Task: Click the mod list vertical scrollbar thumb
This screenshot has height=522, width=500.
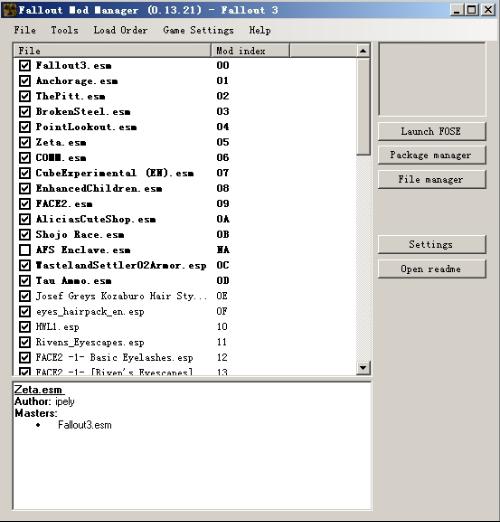Action: 363,107
